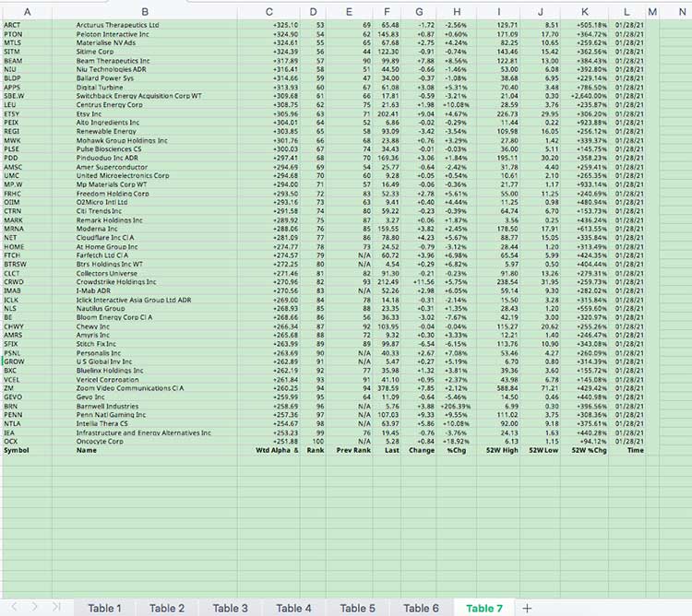Switch to the Table 1 tab
Image resolution: width=692 pixels, height=616 pixels.
point(104,608)
